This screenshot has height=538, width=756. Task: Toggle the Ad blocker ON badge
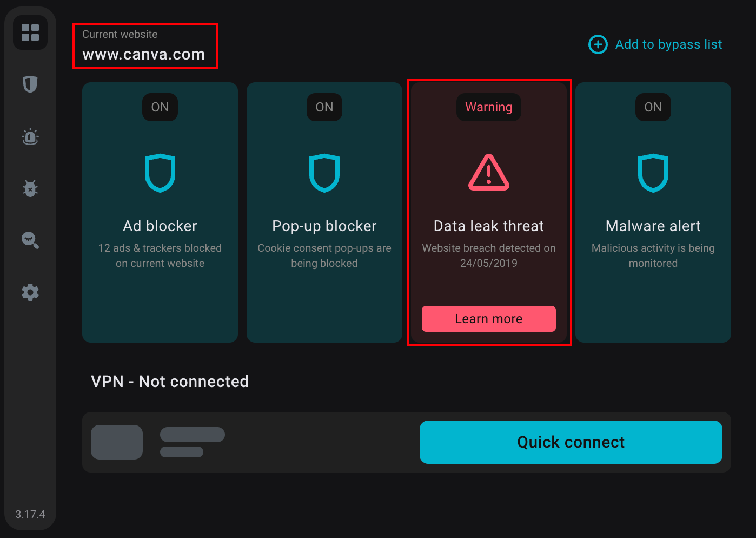click(x=160, y=107)
